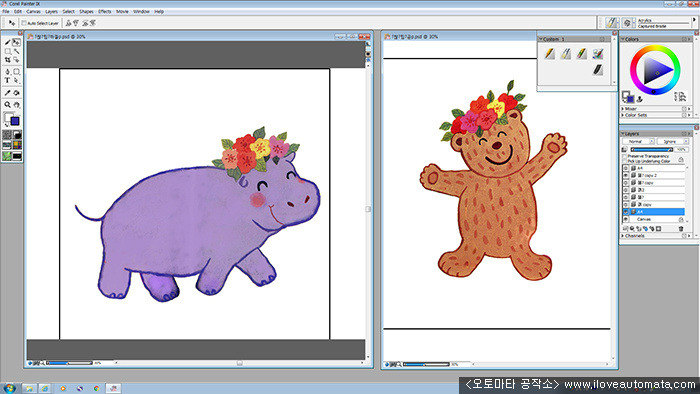Open the Paper selector in toolbox

coord(7,134)
